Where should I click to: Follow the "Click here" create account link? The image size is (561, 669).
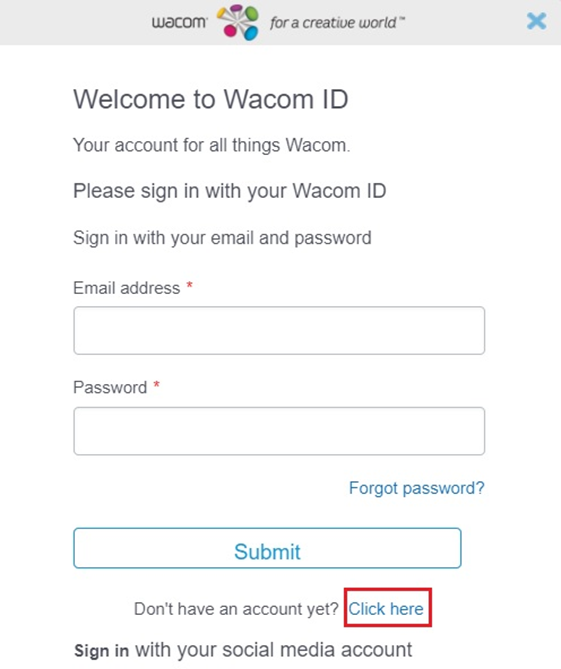click(386, 609)
